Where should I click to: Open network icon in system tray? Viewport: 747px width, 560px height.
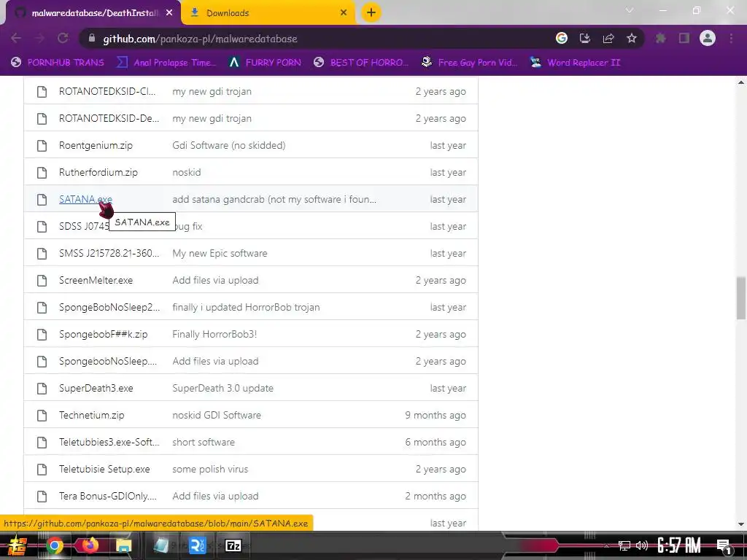point(624,545)
